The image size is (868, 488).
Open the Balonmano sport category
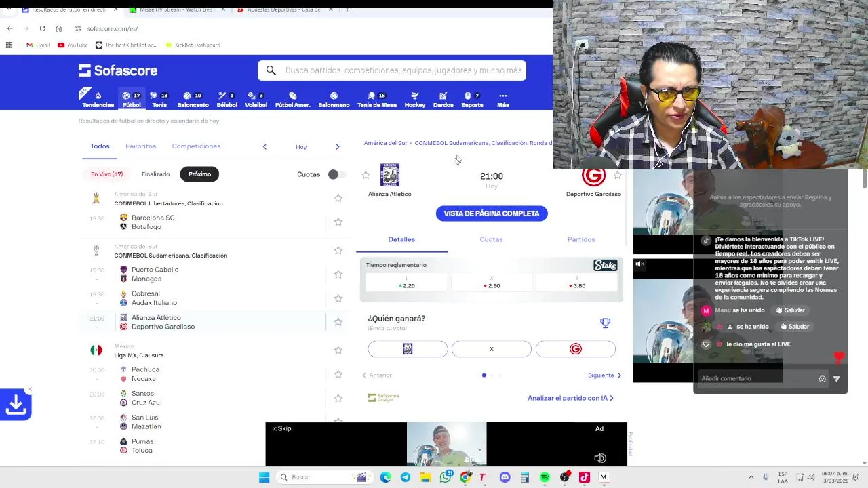pos(334,100)
